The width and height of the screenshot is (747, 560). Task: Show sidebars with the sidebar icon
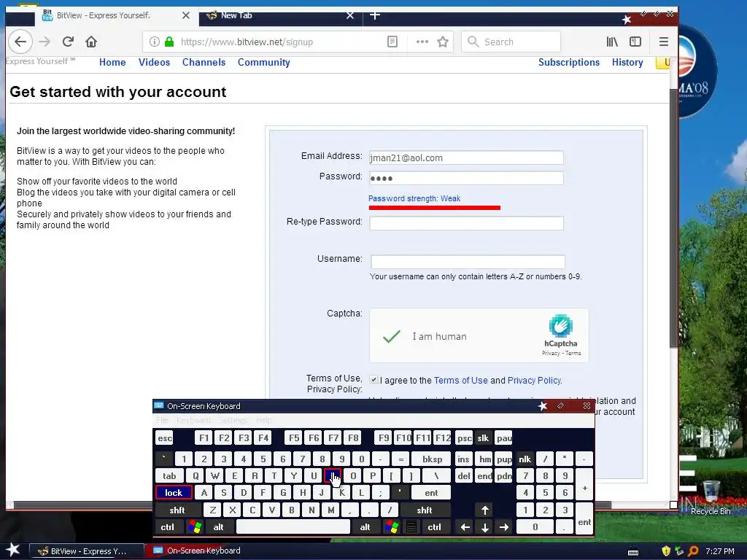click(635, 42)
